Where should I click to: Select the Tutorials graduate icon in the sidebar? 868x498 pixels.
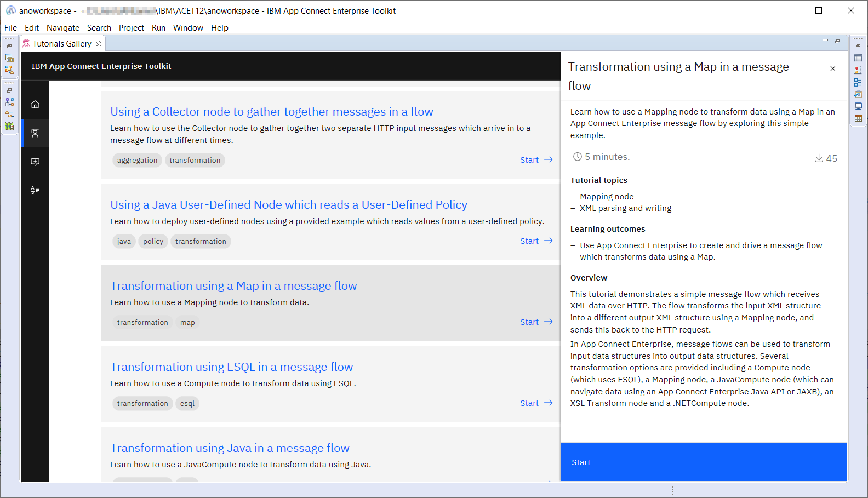pyautogui.click(x=35, y=133)
